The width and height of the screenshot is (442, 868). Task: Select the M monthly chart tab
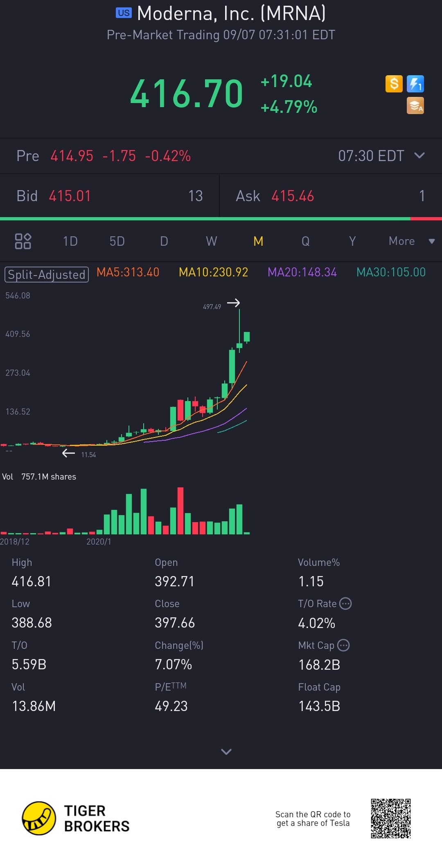(258, 241)
